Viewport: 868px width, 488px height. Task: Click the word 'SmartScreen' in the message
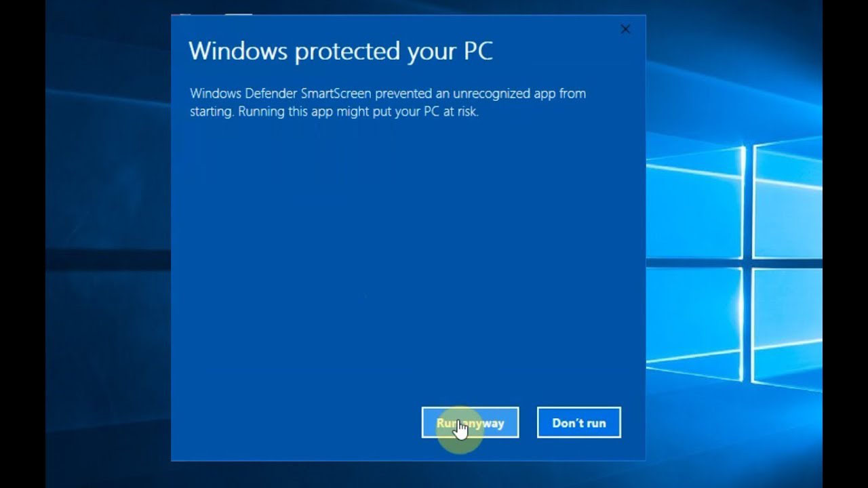(x=336, y=94)
